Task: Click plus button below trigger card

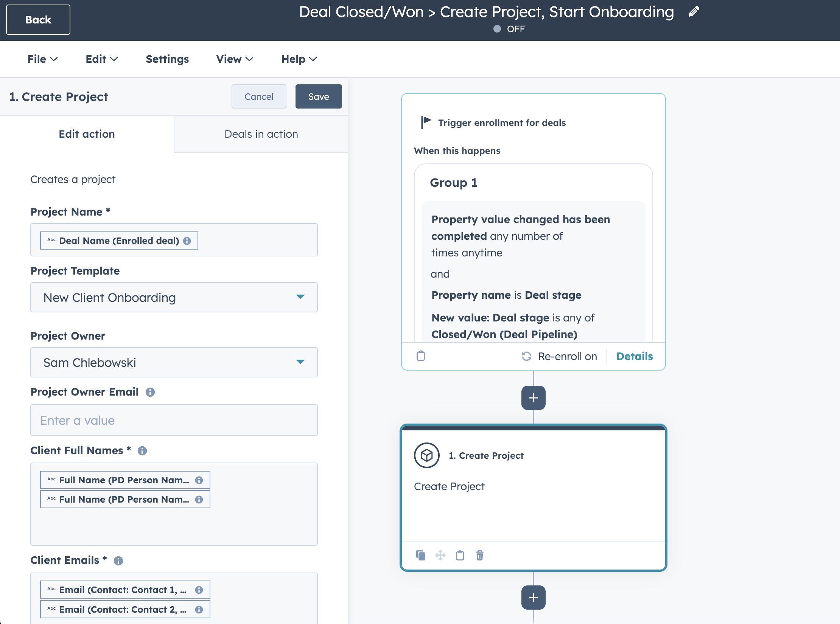Action: pos(533,398)
